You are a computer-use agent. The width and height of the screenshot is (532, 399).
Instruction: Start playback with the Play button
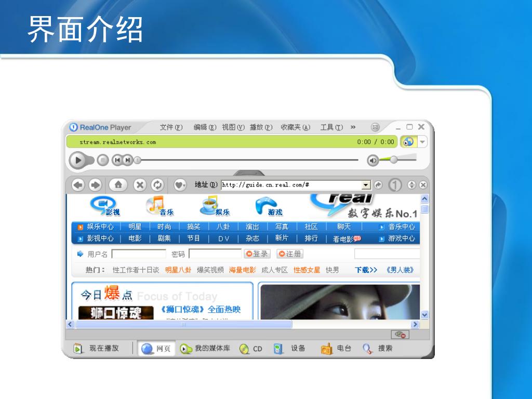pyautogui.click(x=78, y=160)
